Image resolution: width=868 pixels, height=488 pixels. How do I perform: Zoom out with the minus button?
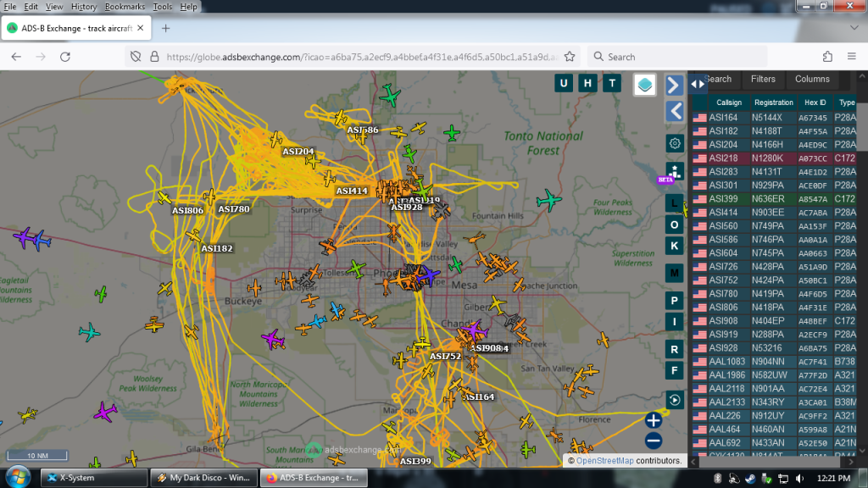click(x=654, y=441)
